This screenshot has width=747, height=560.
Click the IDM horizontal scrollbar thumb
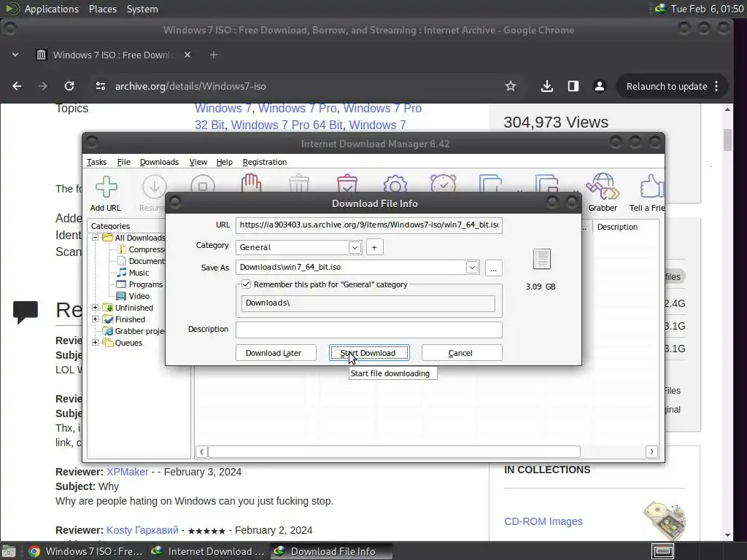394,451
